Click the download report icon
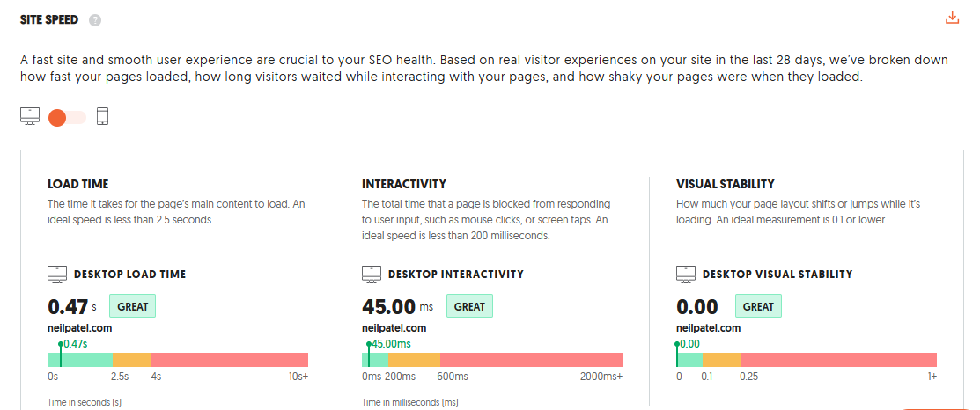This screenshot has height=410, width=980. tap(951, 18)
